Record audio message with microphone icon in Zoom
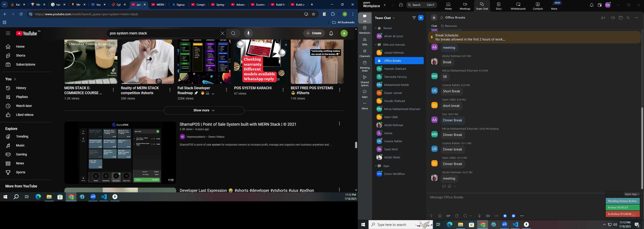 click(x=479, y=216)
